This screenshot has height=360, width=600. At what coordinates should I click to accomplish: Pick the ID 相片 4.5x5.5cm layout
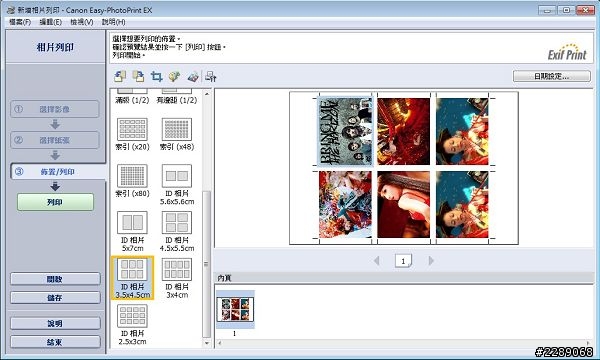click(177, 231)
